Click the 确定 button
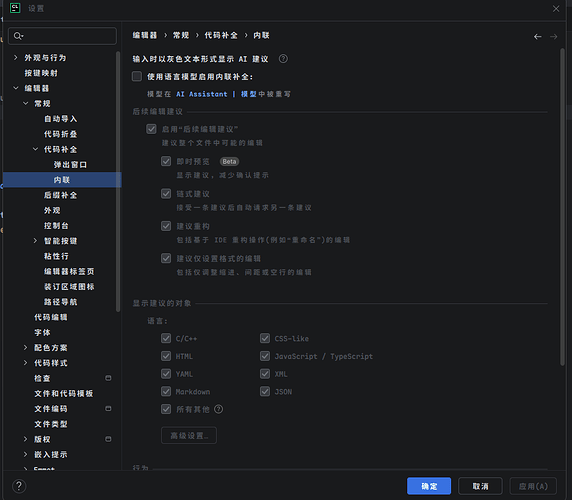Screen dimensions: 572x500 pyautogui.click(x=429, y=486)
